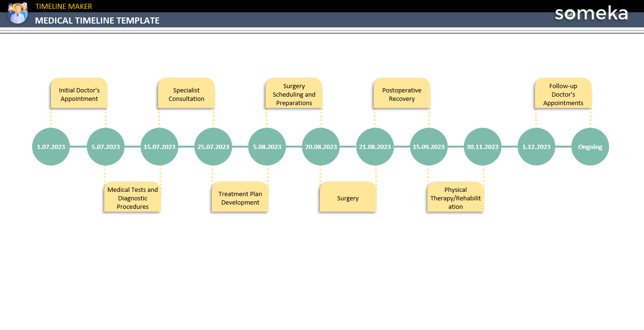Image resolution: width=644 pixels, height=330 pixels.
Task: Select the Specialist Consultation label
Action: [x=186, y=93]
